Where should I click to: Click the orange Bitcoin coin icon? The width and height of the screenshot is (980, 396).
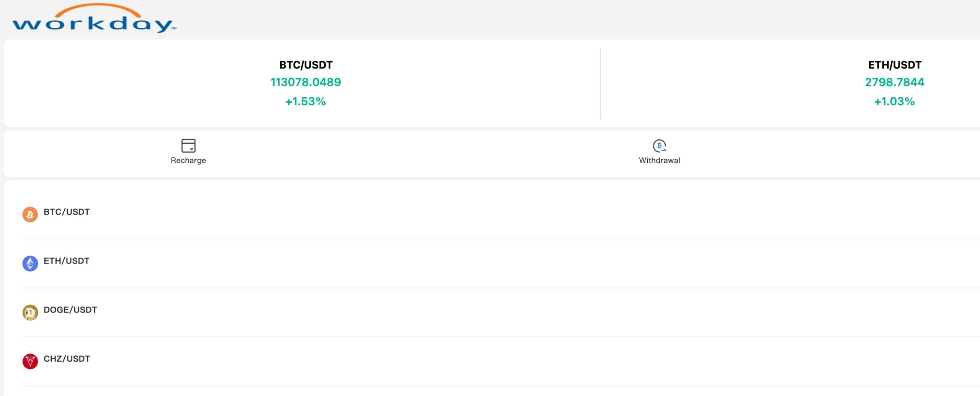[x=30, y=214]
